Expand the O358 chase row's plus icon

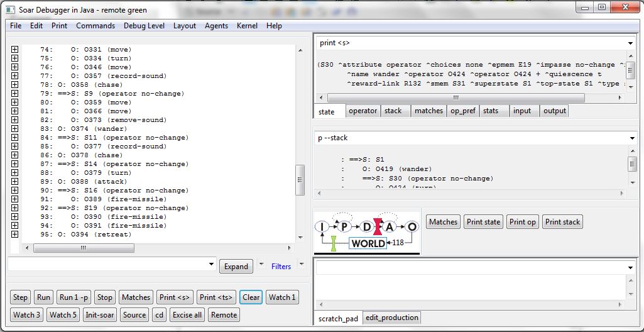[x=14, y=84]
